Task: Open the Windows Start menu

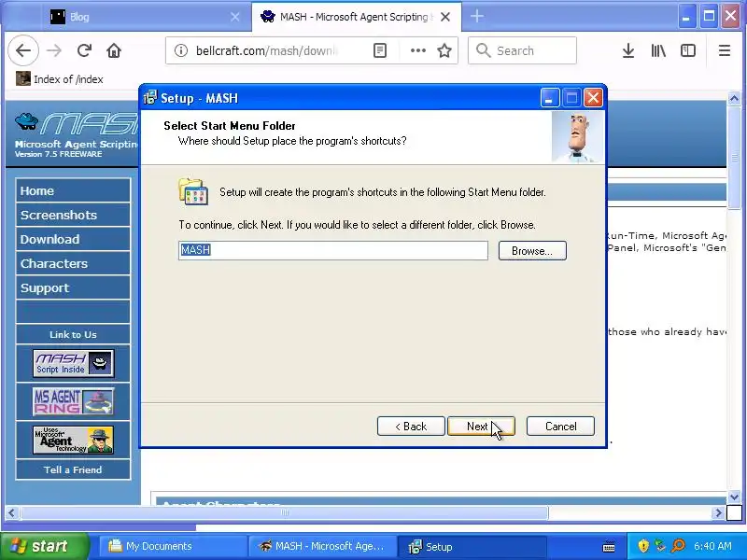Action: pyautogui.click(x=44, y=546)
